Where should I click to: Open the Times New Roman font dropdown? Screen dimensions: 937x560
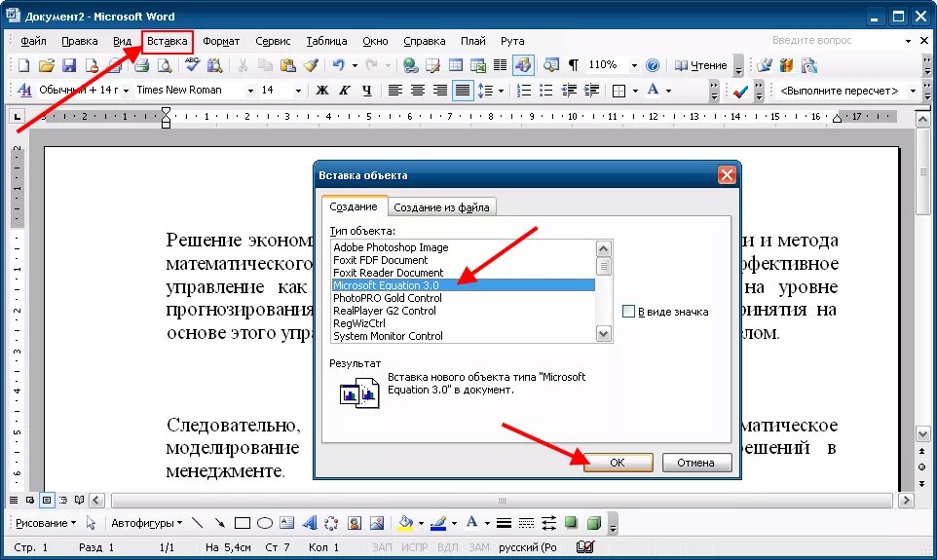click(250, 91)
